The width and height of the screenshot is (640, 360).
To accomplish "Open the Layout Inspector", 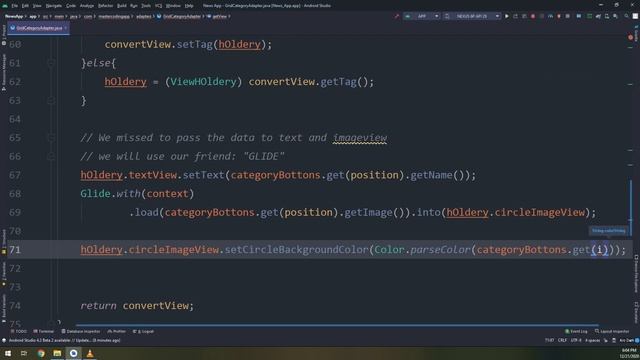I will click(x=611, y=331).
